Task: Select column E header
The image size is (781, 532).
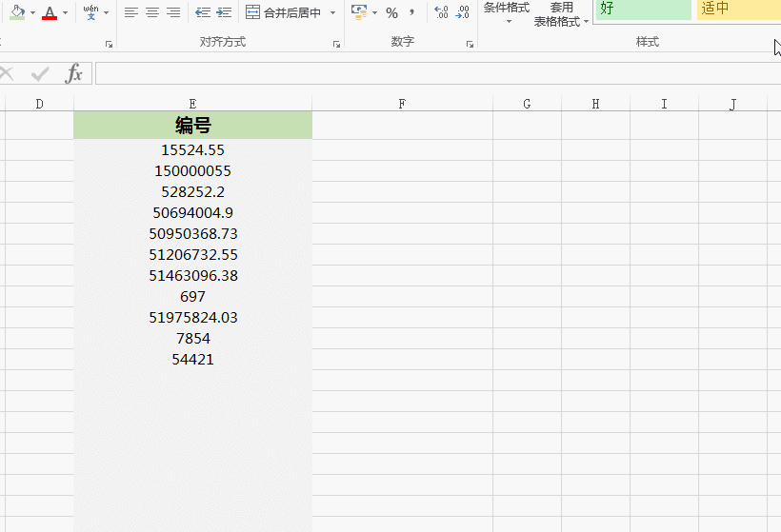Action: (192, 104)
